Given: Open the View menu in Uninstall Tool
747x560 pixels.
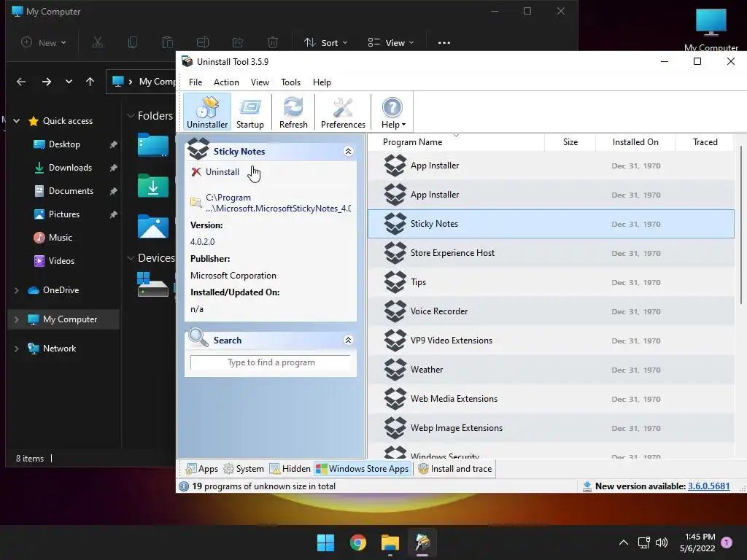Looking at the screenshot, I should tap(260, 82).
